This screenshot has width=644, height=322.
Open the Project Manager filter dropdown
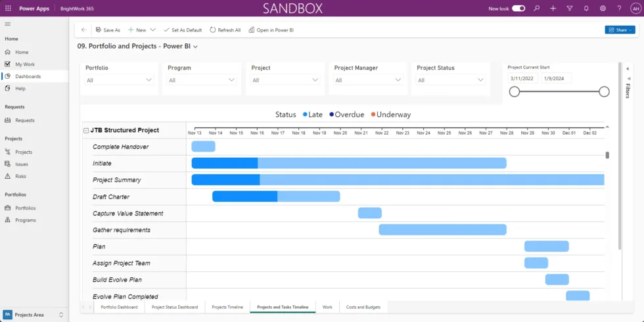[368, 80]
